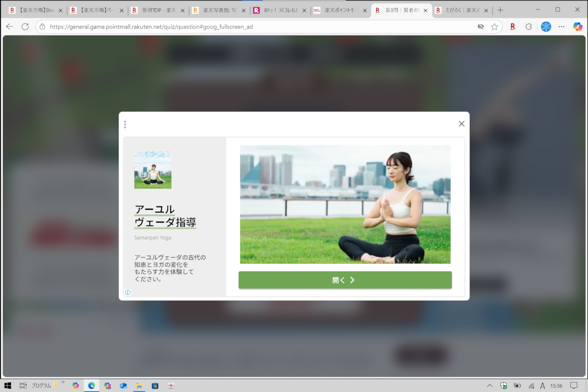
Task: Open Task View on the taskbar
Action: pyautogui.click(x=23, y=386)
